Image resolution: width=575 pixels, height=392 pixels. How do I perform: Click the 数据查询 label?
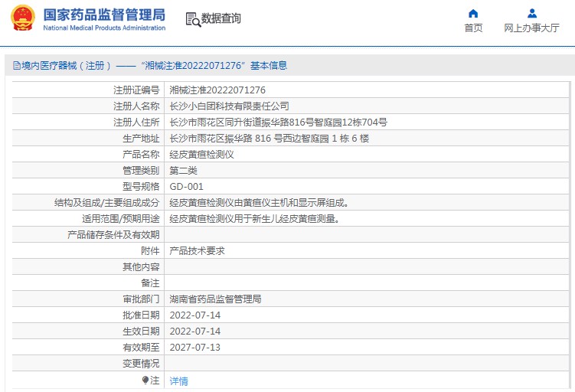(221, 18)
